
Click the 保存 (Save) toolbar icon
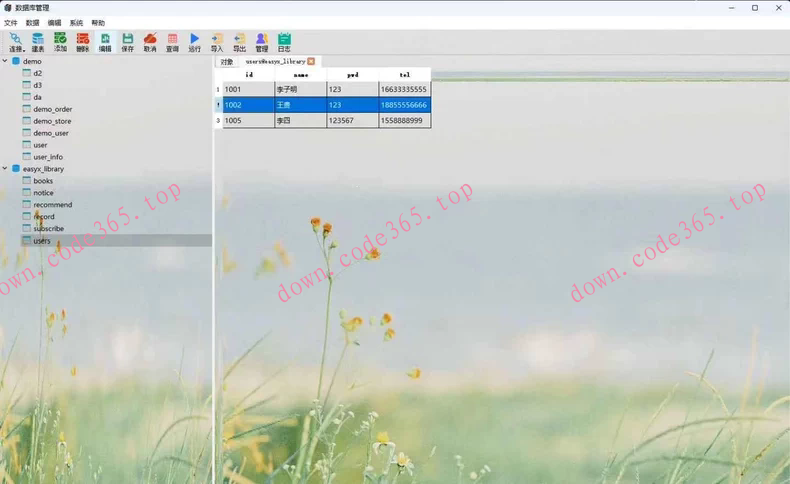[127, 39]
